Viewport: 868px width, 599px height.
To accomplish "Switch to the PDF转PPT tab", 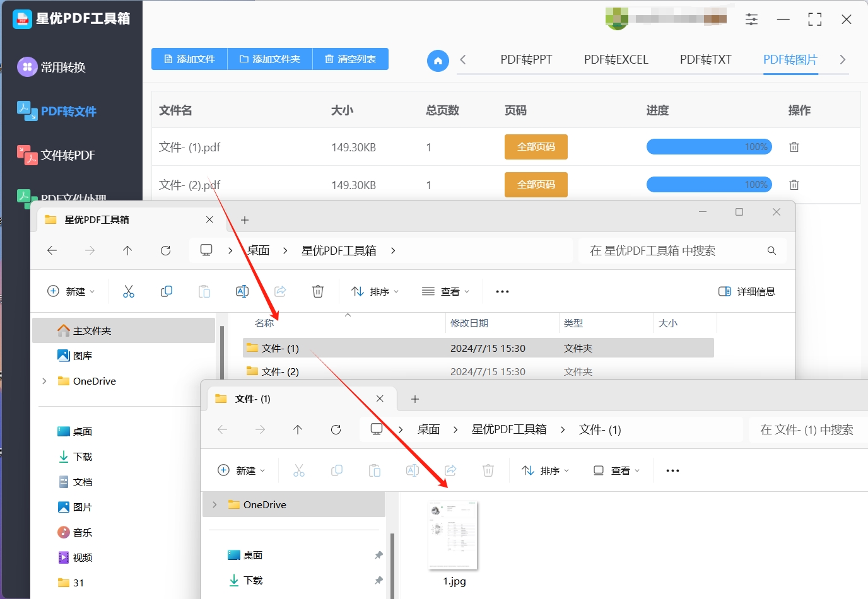I will click(x=526, y=60).
